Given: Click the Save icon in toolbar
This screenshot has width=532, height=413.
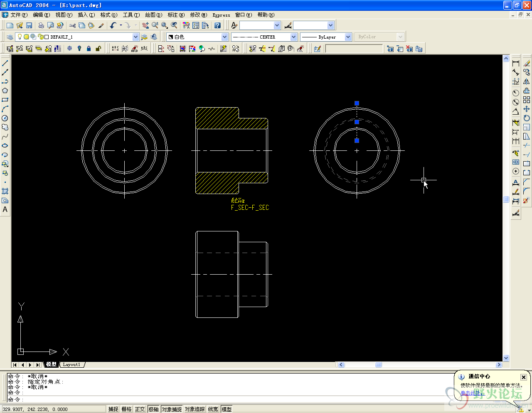Looking at the screenshot, I should [29, 25].
